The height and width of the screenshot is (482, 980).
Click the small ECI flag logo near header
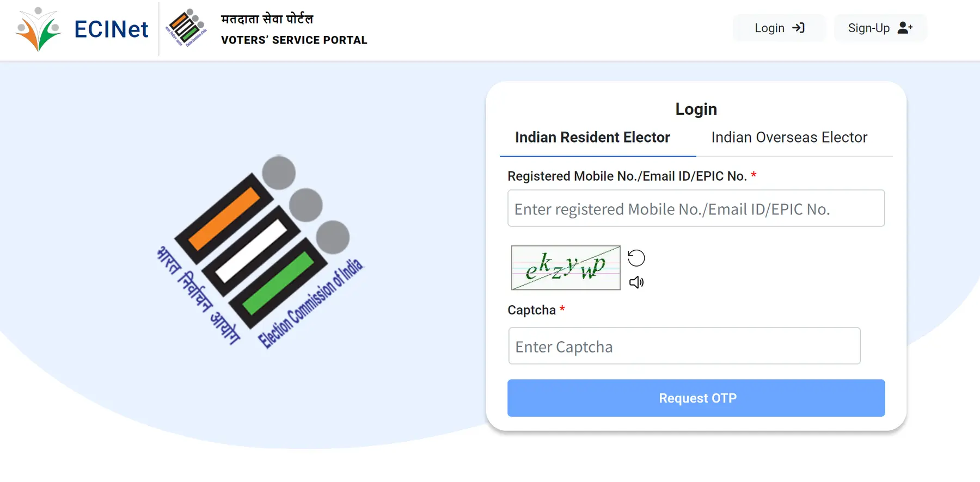pos(188,26)
